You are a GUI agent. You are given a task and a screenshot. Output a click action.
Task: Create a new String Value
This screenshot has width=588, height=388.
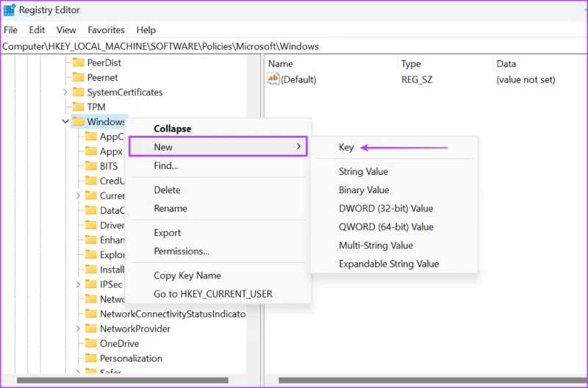click(394, 171)
